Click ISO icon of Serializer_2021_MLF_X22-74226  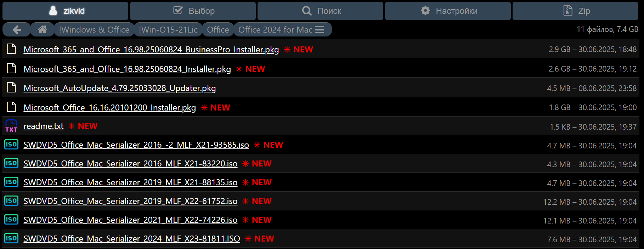point(11,220)
